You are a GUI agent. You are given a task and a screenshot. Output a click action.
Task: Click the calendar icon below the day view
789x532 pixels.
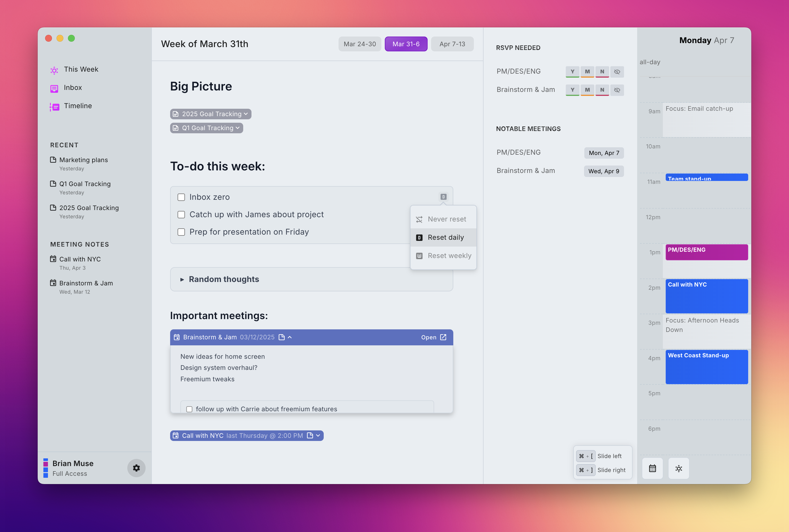pos(652,469)
